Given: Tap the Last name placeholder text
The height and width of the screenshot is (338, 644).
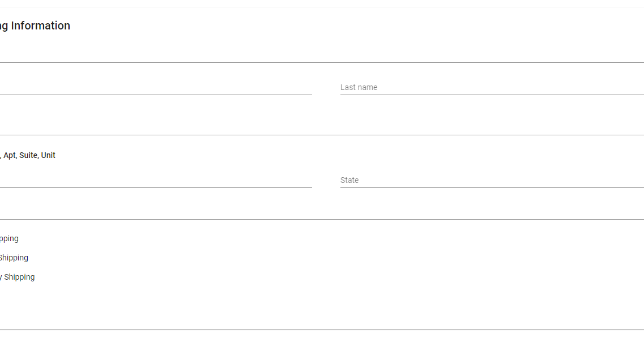Looking at the screenshot, I should [359, 87].
